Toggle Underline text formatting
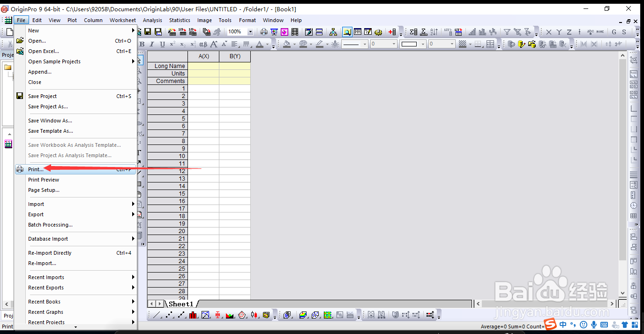This screenshot has height=334, width=644. pos(163,44)
